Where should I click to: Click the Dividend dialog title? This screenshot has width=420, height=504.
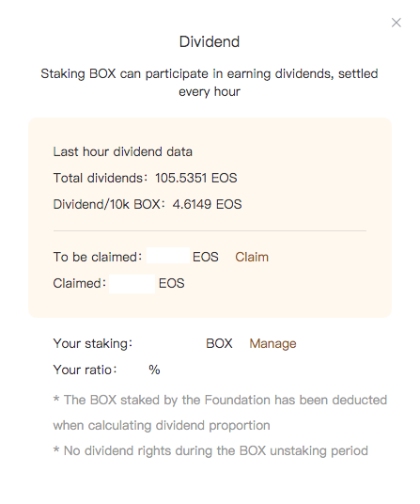coord(210,41)
